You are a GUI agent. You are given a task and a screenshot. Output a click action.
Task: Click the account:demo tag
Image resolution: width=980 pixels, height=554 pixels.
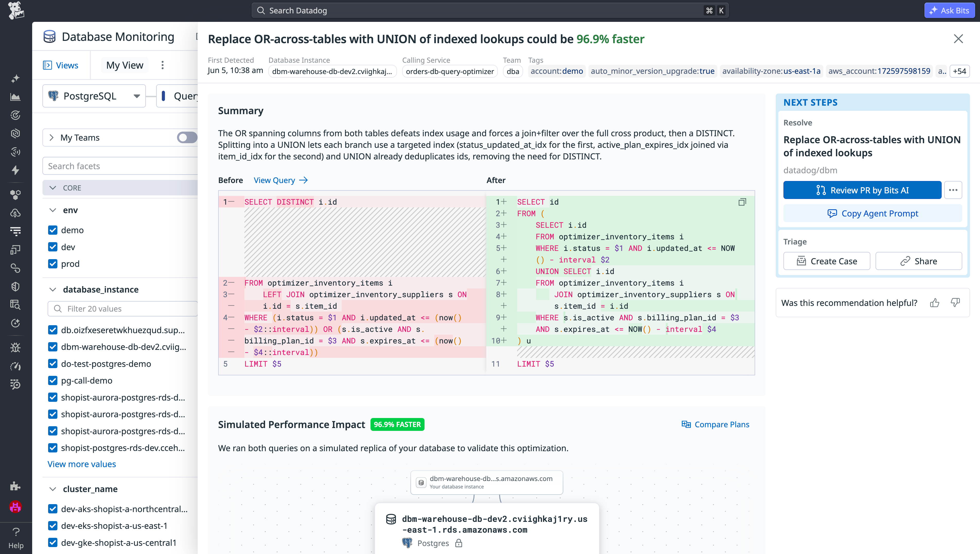click(557, 71)
